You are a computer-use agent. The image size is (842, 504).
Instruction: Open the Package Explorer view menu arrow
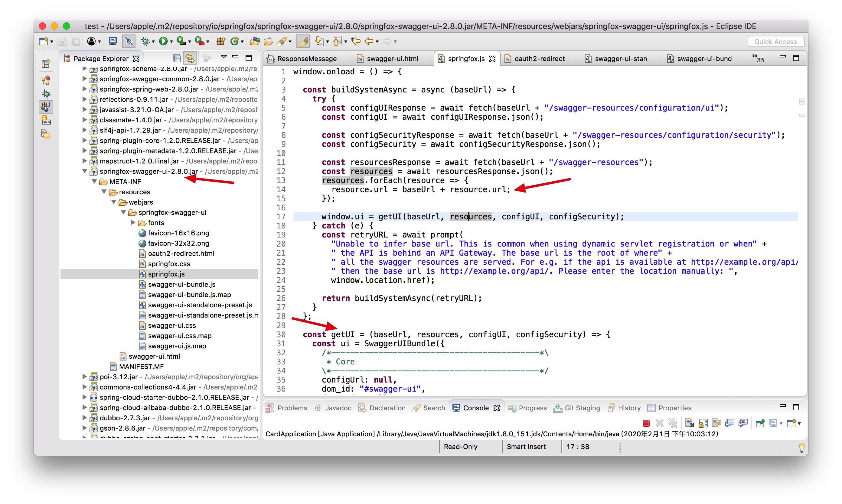tap(223, 57)
